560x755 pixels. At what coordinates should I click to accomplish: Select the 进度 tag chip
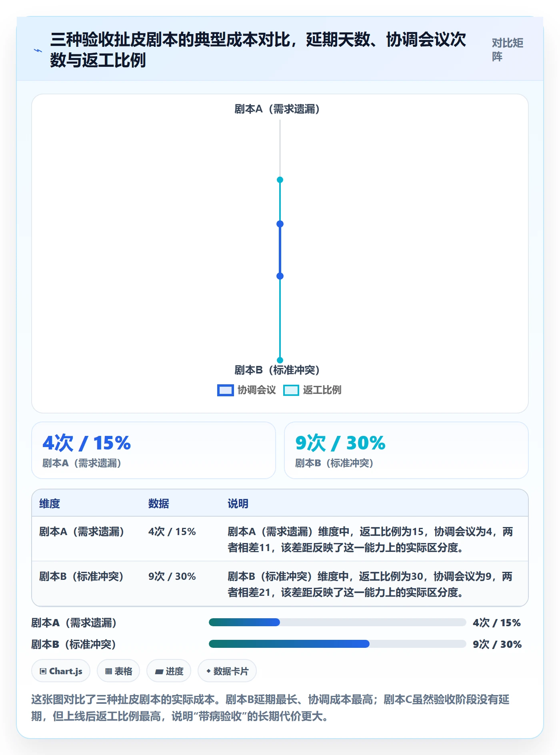click(169, 671)
